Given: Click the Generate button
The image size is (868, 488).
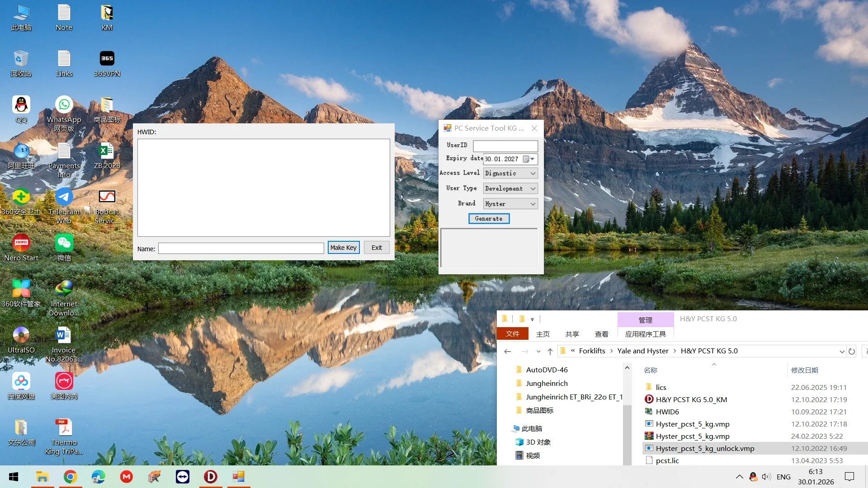Looking at the screenshot, I should click(489, 219).
